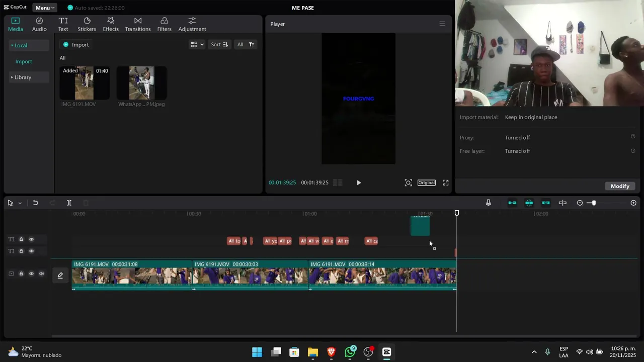Click the timeline playhead marker

pos(457,213)
